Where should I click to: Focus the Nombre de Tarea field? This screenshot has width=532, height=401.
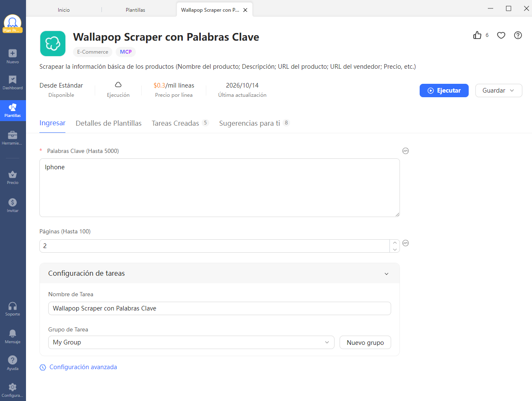220,308
